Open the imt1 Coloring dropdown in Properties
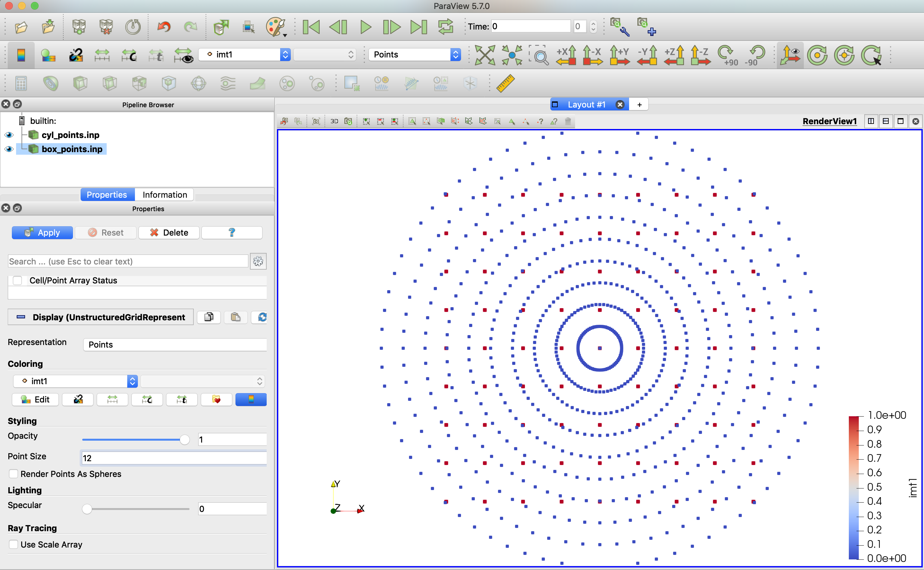The height and width of the screenshot is (570, 924). (x=75, y=381)
